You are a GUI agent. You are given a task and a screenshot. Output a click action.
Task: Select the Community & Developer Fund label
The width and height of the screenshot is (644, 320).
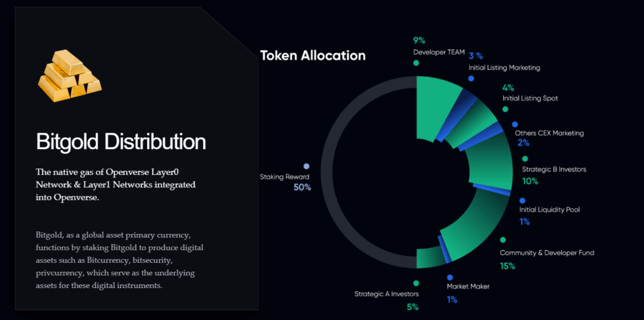(x=547, y=253)
